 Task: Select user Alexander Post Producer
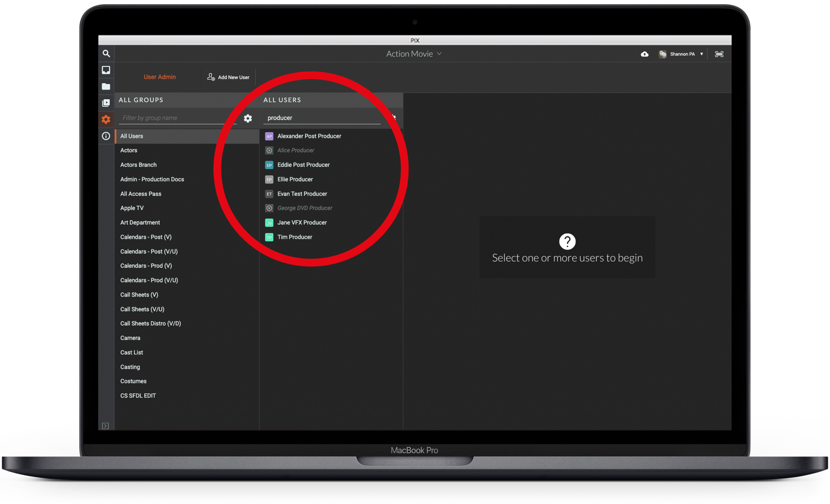309,136
